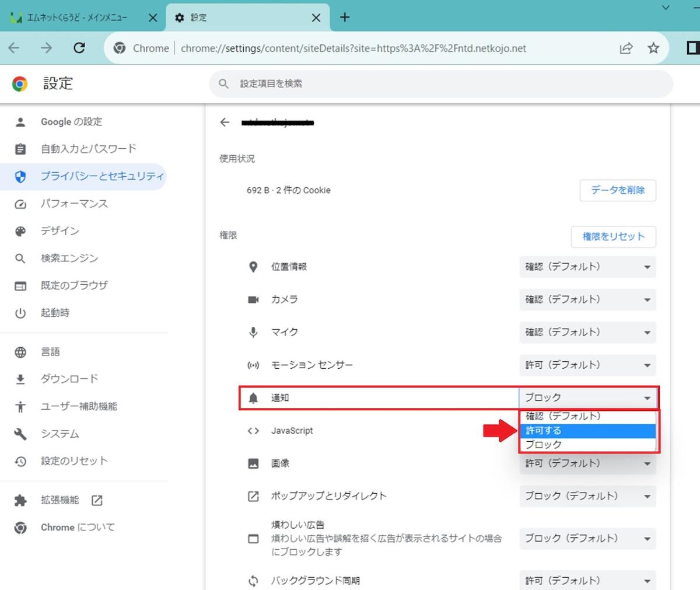This screenshot has height=590, width=700.
Task: Open the side panel icon
Action: coord(692,48)
